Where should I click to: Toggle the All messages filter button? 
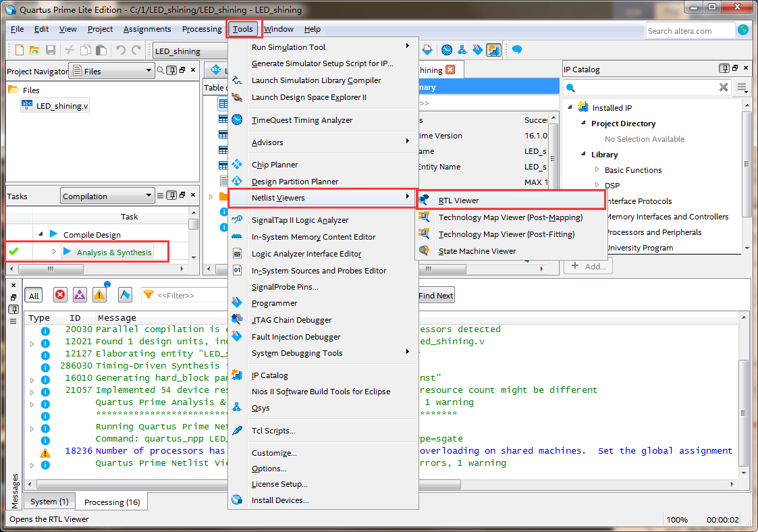(x=34, y=296)
